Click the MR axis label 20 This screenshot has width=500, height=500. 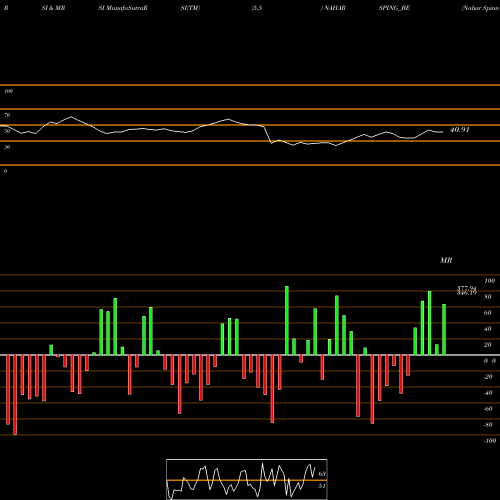[x=488, y=345]
